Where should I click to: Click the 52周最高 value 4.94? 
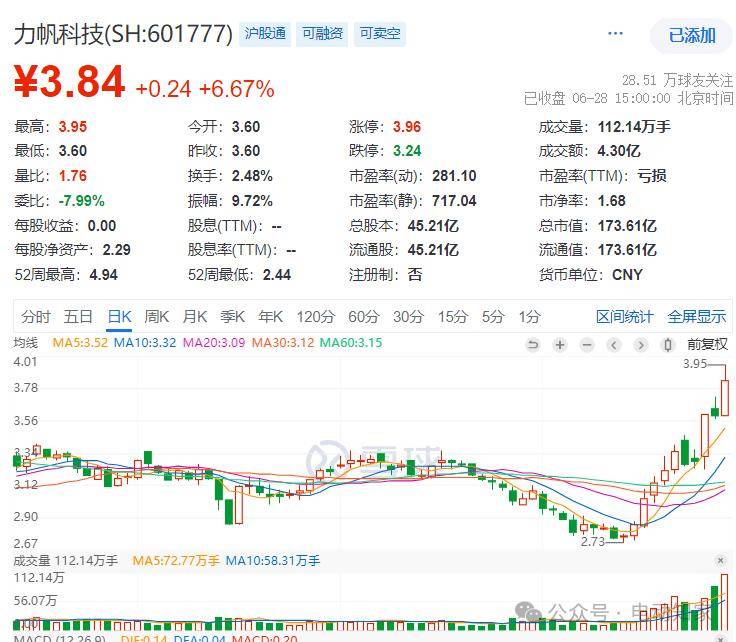[x=103, y=275]
